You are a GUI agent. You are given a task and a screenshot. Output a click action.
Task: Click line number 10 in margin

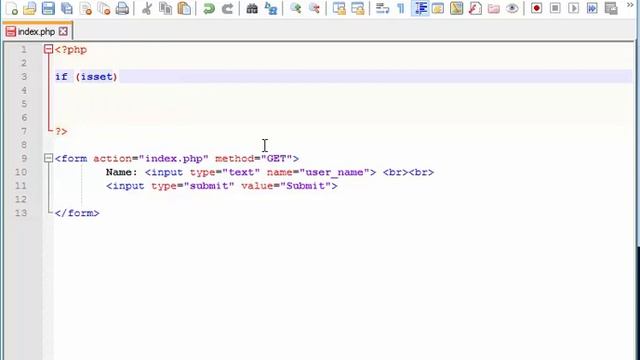(21, 172)
